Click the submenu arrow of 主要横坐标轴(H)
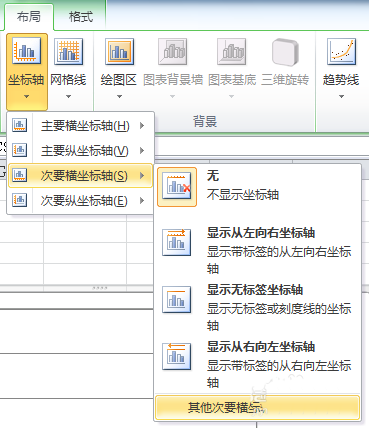This screenshot has height=428, width=369. [x=142, y=126]
